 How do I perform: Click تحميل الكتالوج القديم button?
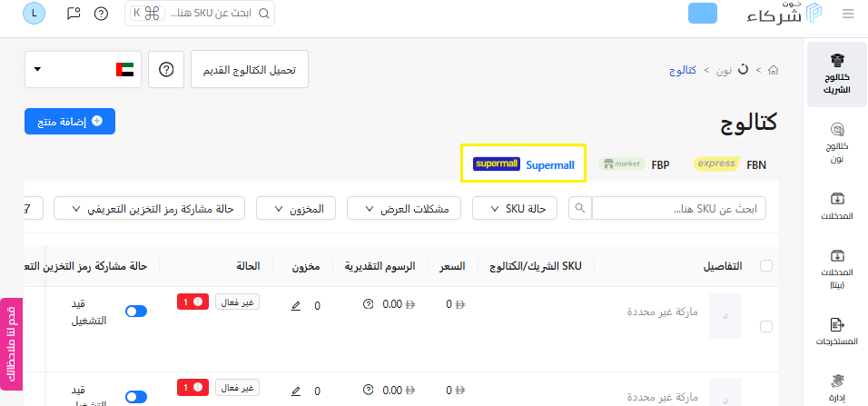[250, 69]
